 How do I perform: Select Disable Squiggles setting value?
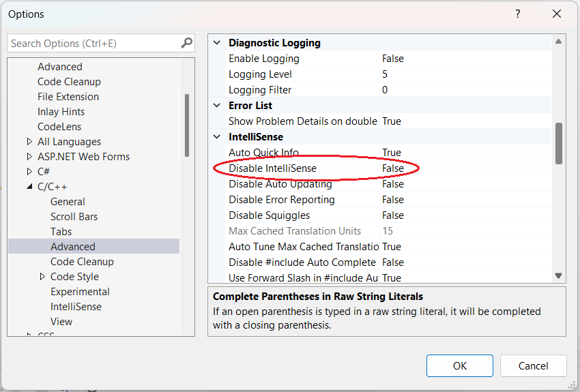(393, 215)
